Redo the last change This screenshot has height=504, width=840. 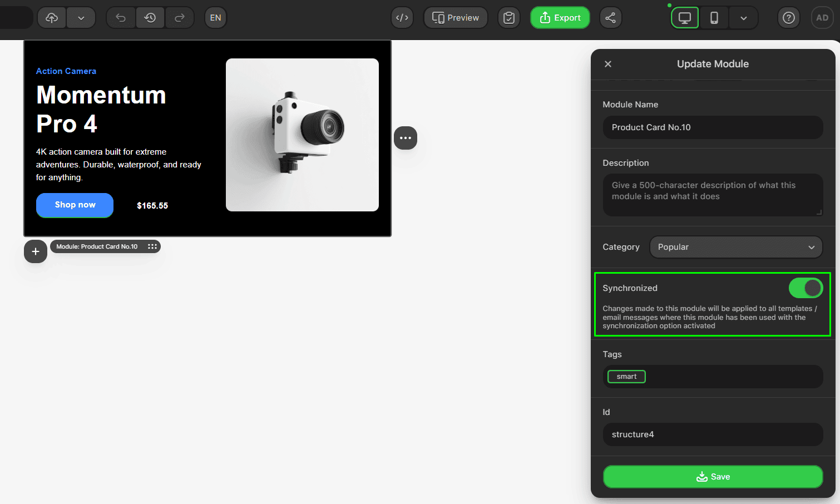(179, 17)
